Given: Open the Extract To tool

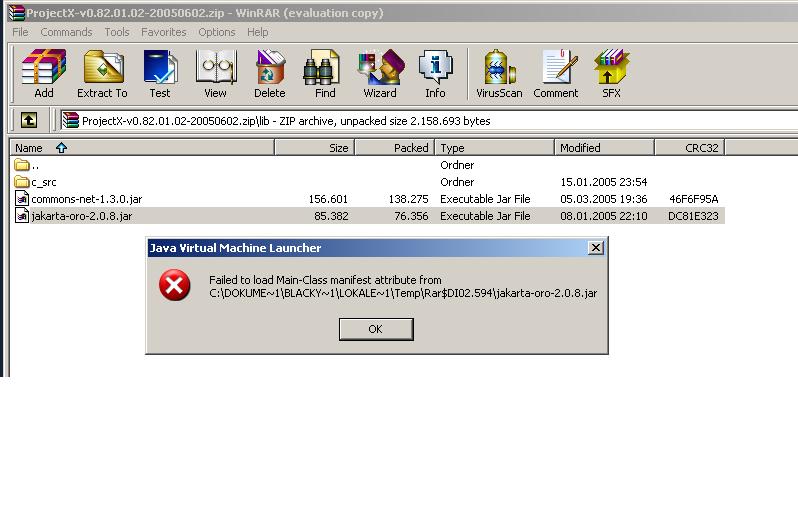Looking at the screenshot, I should [x=102, y=74].
